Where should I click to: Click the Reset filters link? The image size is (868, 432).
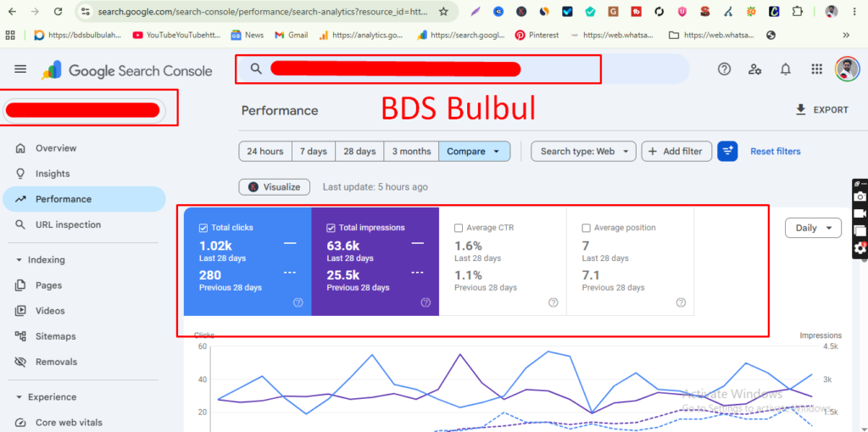[x=775, y=151]
